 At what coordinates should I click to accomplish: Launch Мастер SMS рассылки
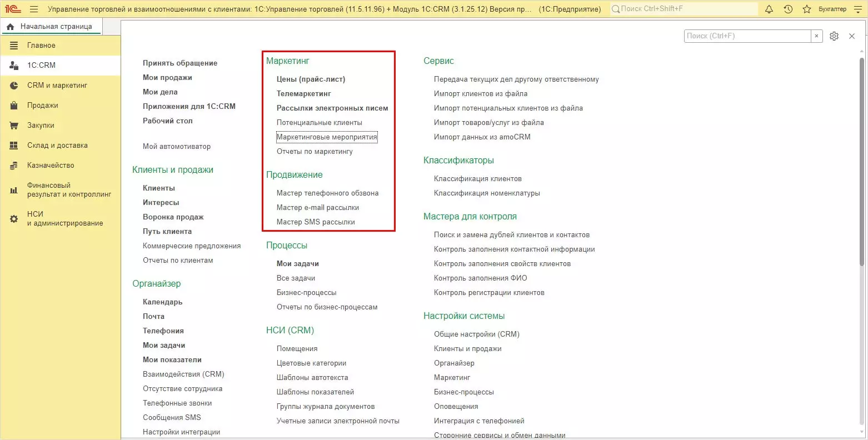(316, 222)
